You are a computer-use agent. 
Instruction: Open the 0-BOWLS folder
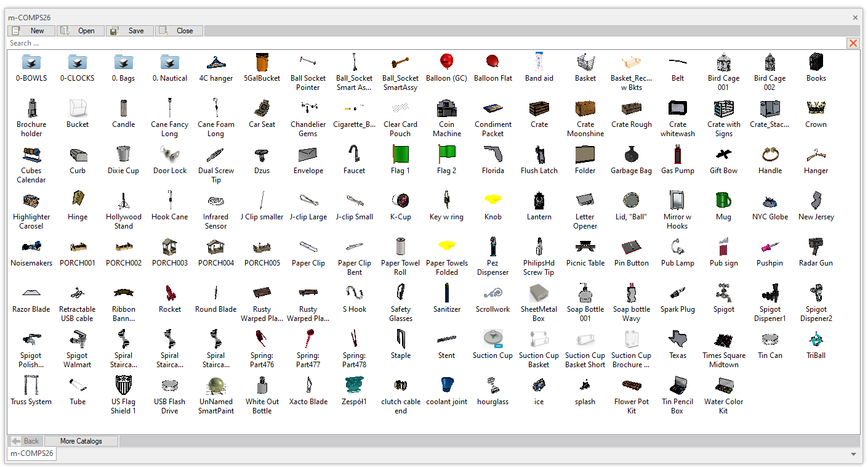pyautogui.click(x=31, y=62)
